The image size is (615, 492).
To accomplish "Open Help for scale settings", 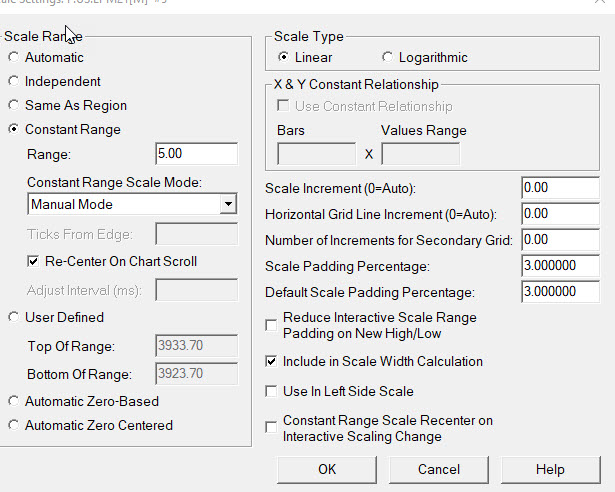I will (550, 469).
